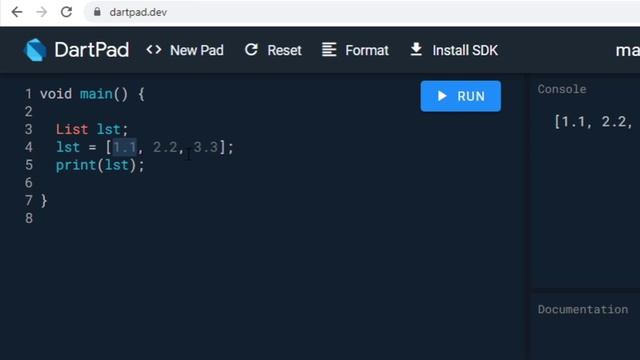Screen dimensions: 640x360
Task: Run the code with RUN button
Action: point(460,96)
